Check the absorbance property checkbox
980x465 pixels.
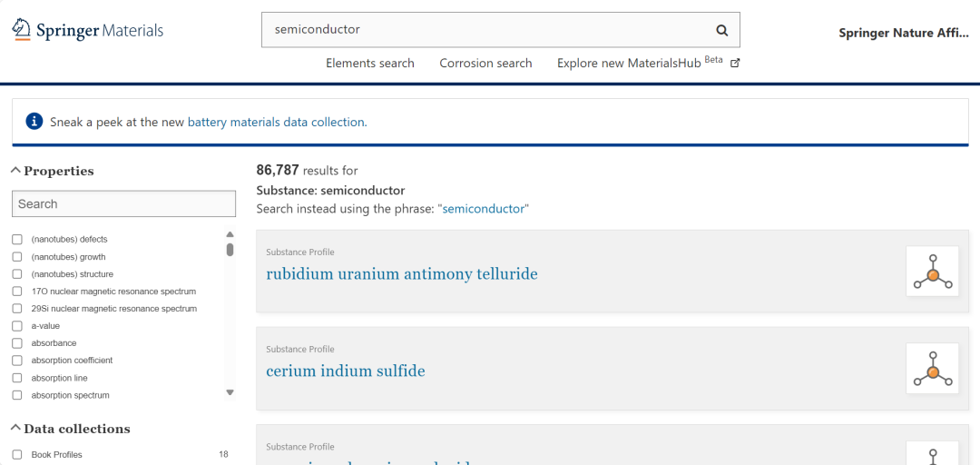[17, 343]
